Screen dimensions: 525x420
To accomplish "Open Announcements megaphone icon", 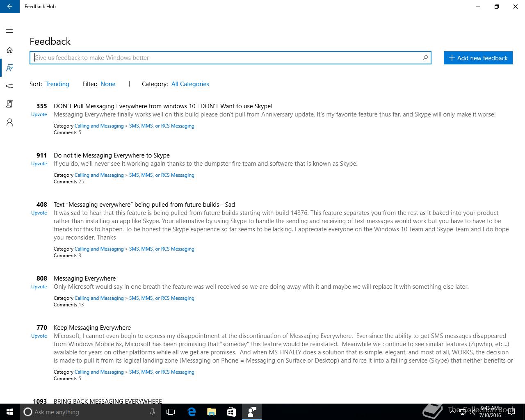I will point(9,86).
